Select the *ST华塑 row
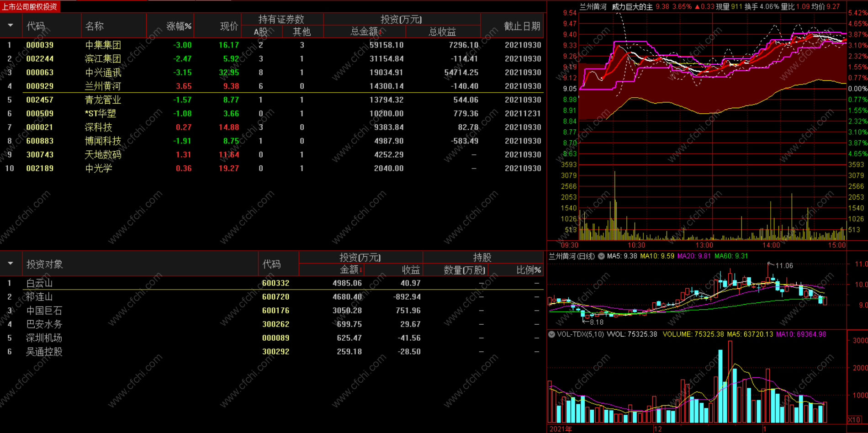The width and height of the screenshot is (868, 433). [273, 113]
